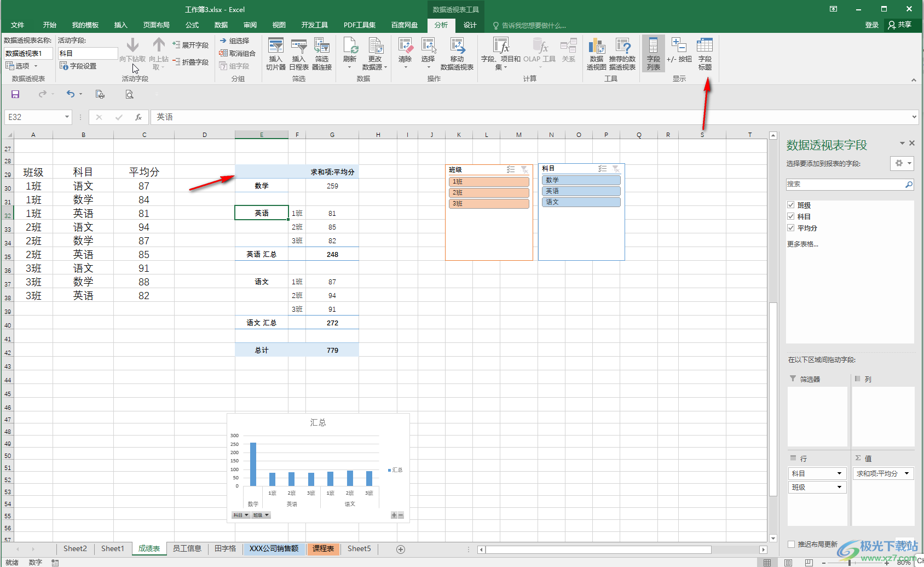
Task: Uncheck the 科目 field checkbox
Action: tap(791, 216)
